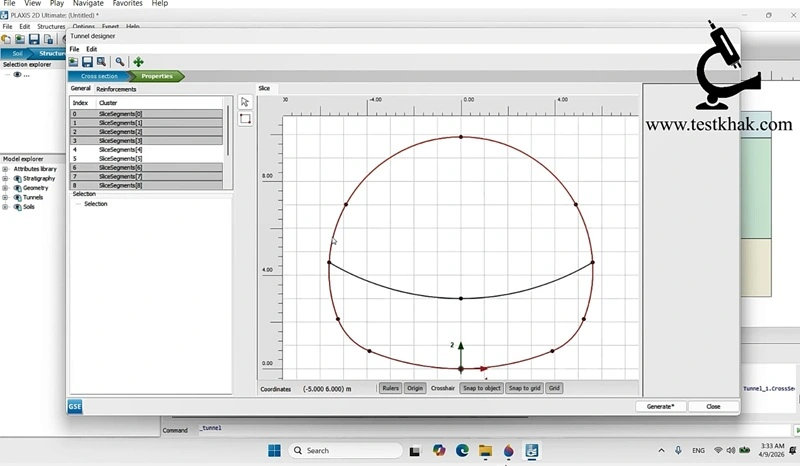Toggle visibility eye of Tunnels in Model explorer
The width and height of the screenshot is (800, 466).
coord(17,198)
